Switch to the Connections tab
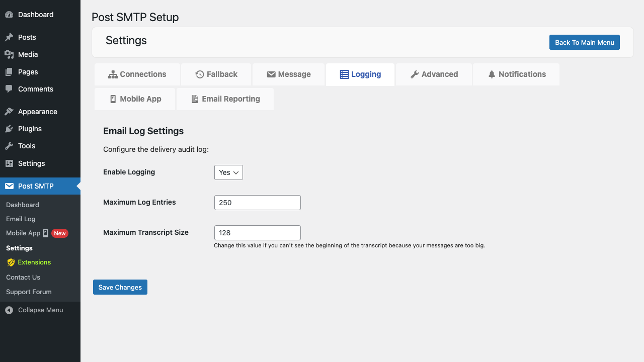 pos(137,74)
